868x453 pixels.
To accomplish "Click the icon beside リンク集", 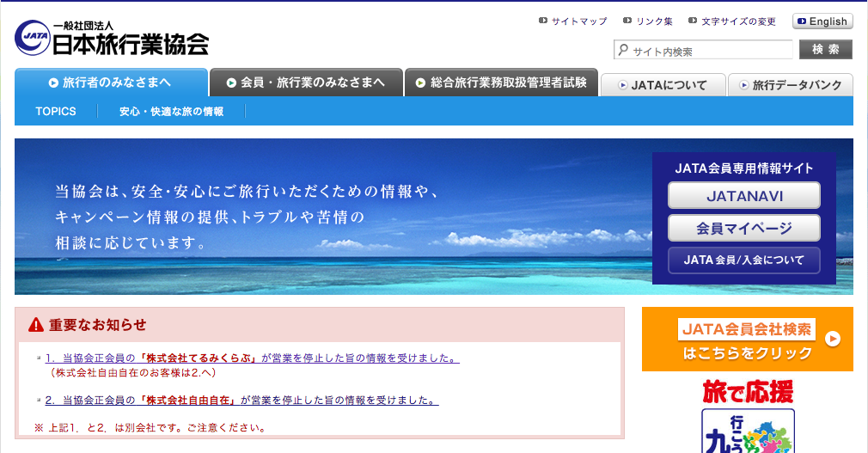I will [x=627, y=21].
